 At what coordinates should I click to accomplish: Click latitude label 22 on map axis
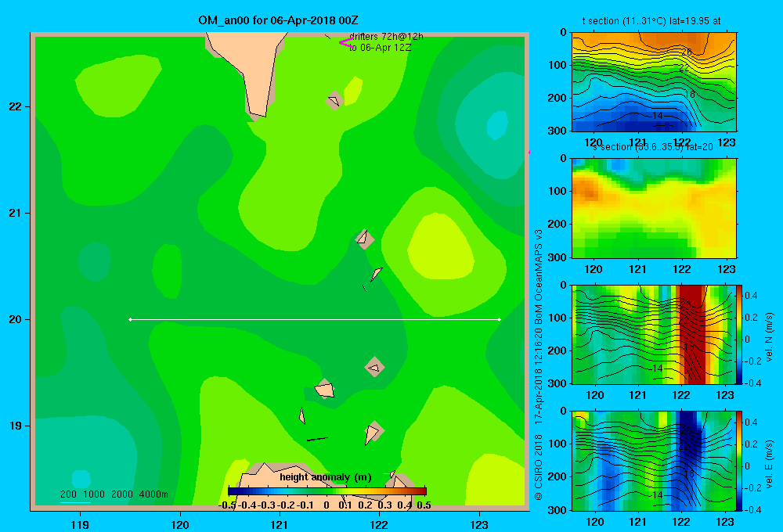16,106
